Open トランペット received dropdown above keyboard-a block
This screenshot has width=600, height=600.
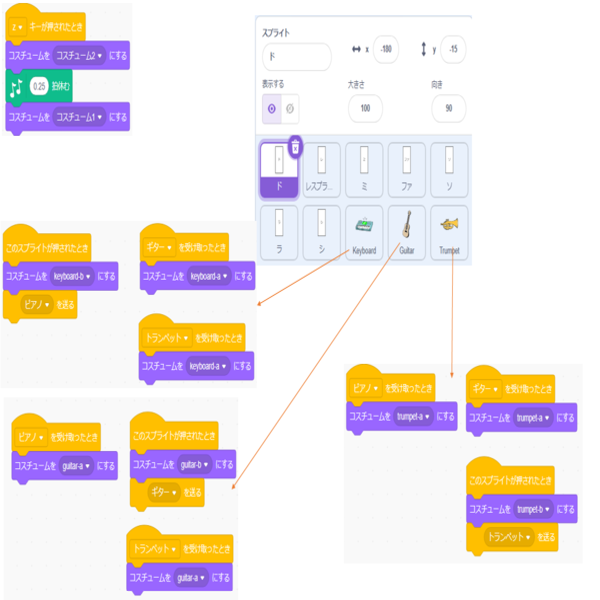[167, 338]
